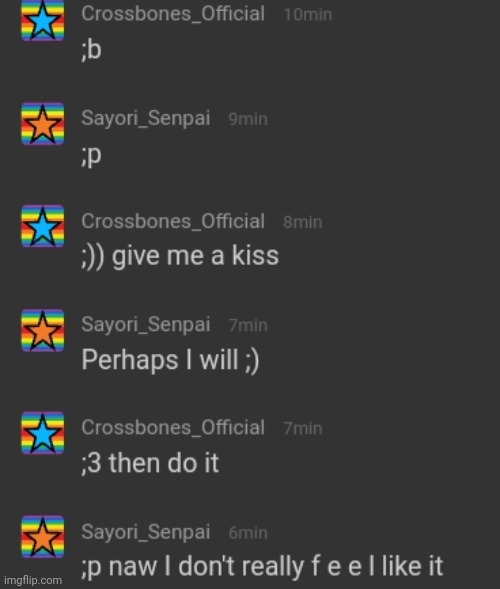
Task: Click blue star avatar next to then do it
Action: tap(42, 433)
